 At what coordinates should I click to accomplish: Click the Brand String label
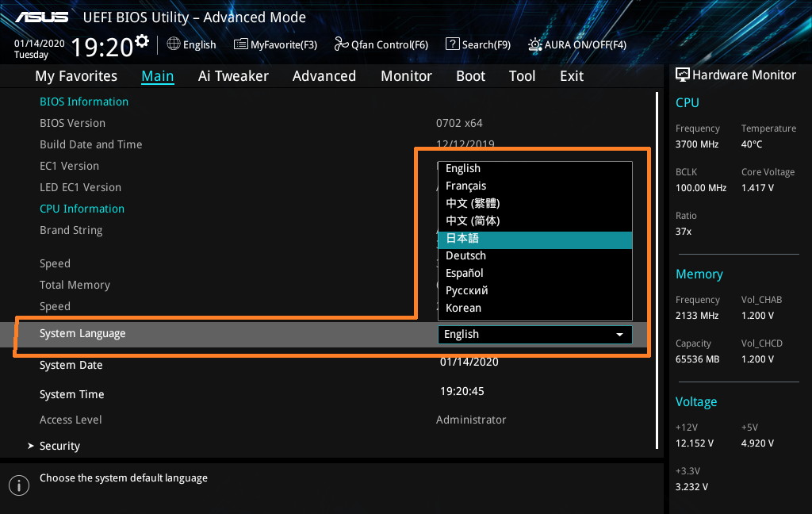[x=71, y=230]
